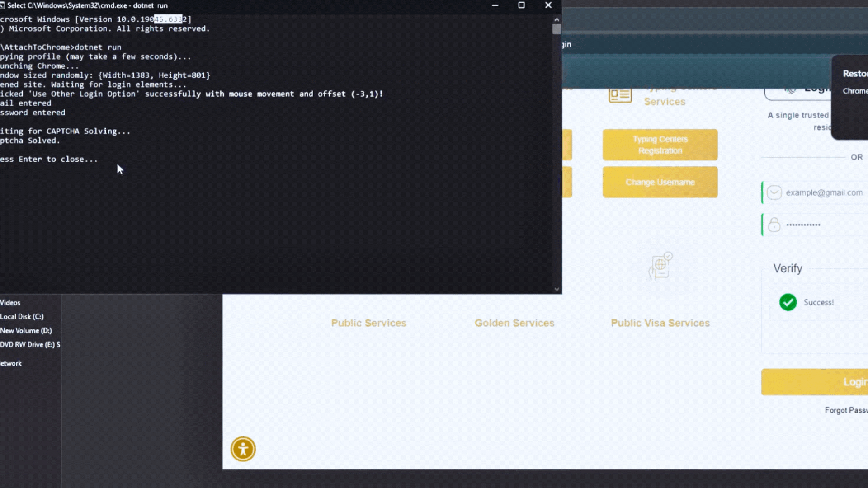Open the Forgot Password link
The image size is (868, 488).
point(845,410)
